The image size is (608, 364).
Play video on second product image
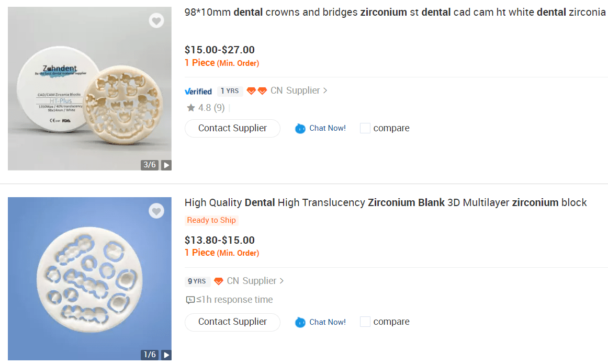(x=166, y=355)
